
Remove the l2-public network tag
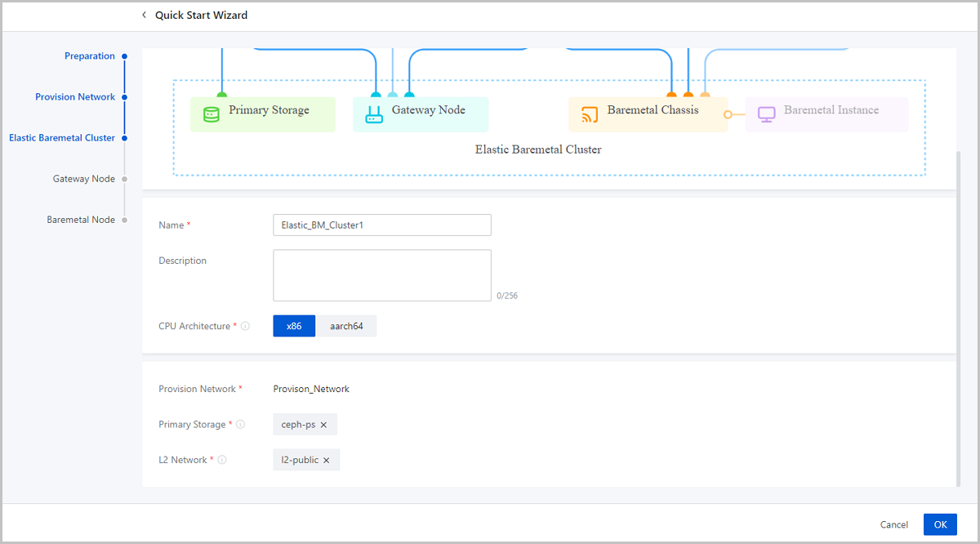326,461
